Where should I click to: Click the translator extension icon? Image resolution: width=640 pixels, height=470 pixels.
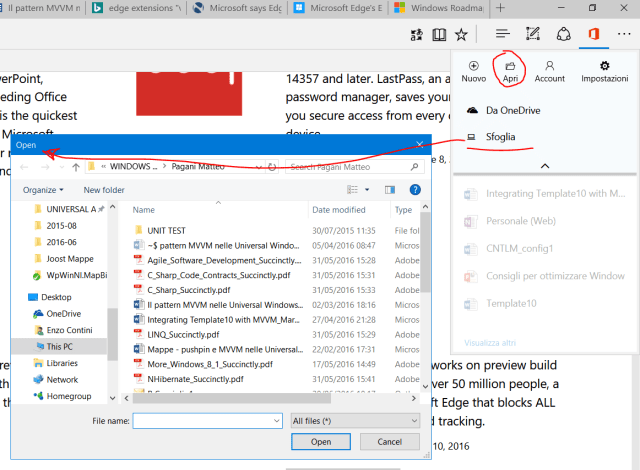coord(417,35)
